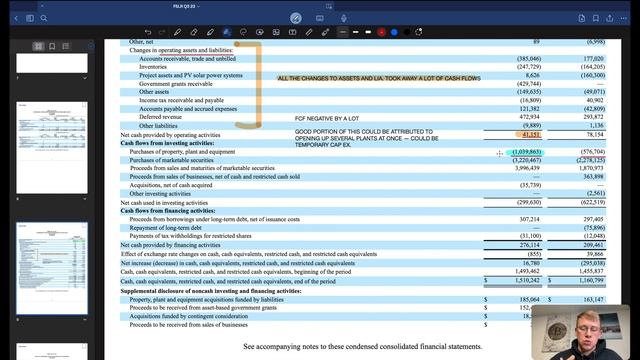Open the more options ellipsis menu

tap(624, 18)
